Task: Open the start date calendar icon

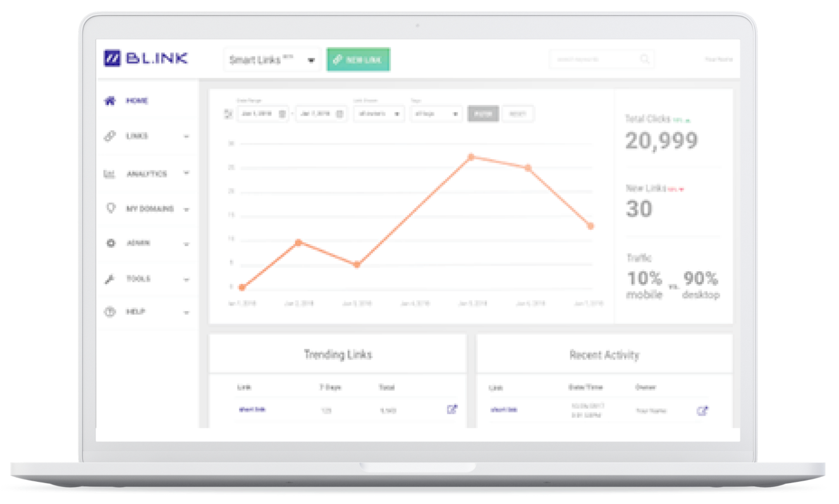Action: pyautogui.click(x=282, y=114)
